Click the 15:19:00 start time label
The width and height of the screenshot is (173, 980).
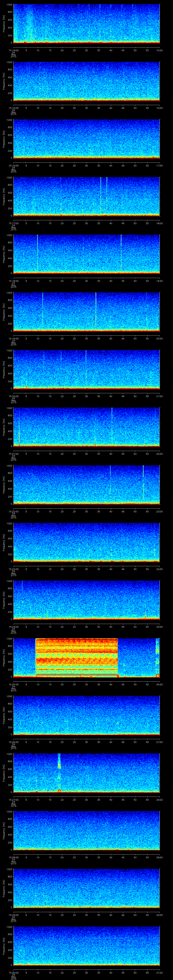pyautogui.click(x=13, y=339)
